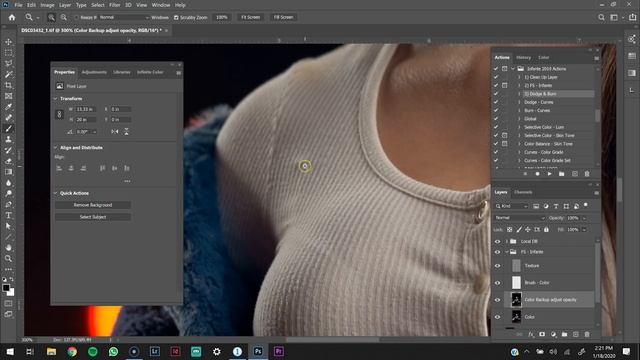Select the Blur tool
The image size is (640, 360).
tap(8, 182)
